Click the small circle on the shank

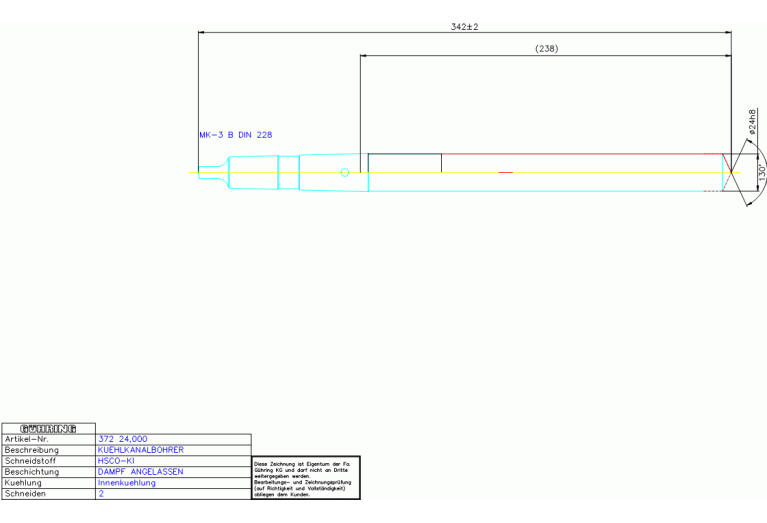[x=345, y=173]
